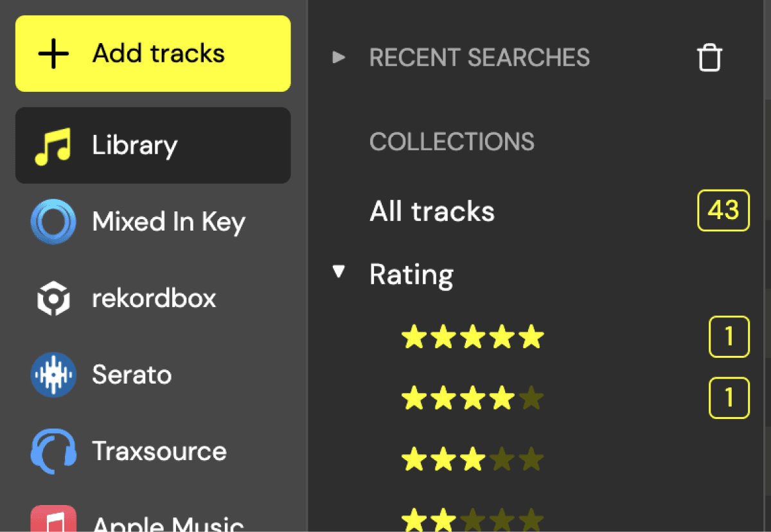The image size is (771, 532).
Task: Expand the Recent Searches section
Action: pos(339,57)
